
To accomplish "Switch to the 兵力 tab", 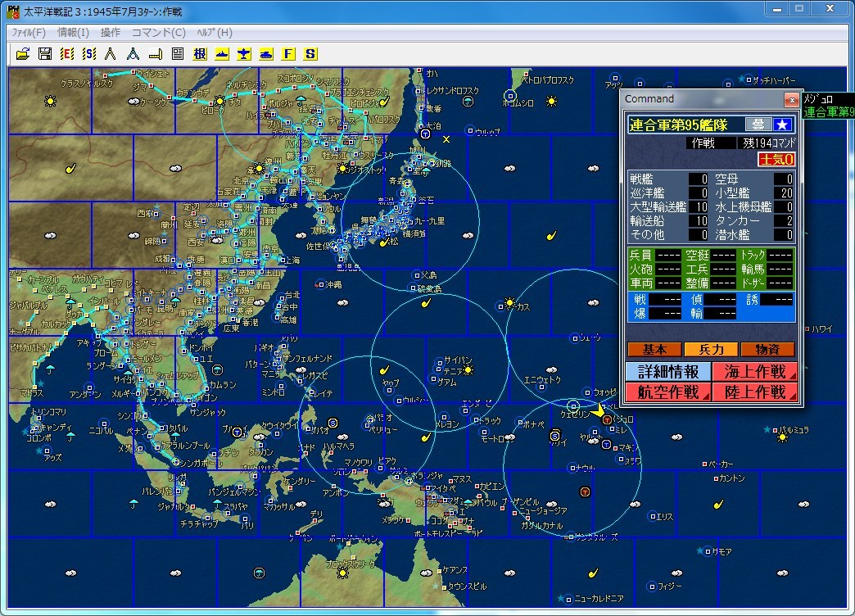I will [711, 349].
